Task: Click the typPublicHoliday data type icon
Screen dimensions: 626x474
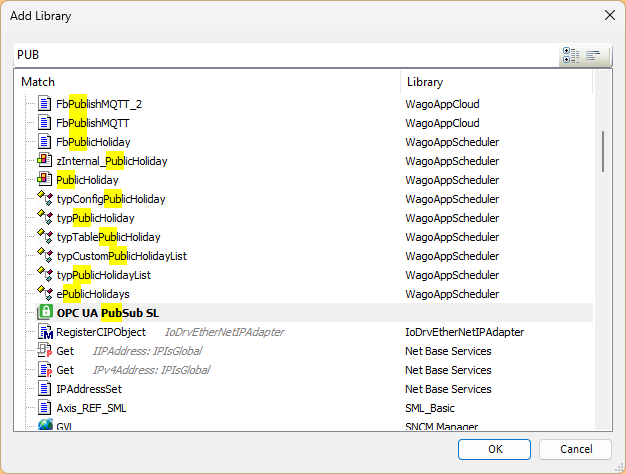Action: pos(45,218)
